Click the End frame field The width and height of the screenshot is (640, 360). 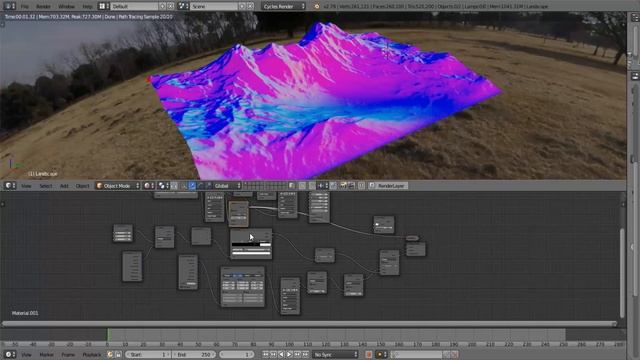pyautogui.click(x=194, y=354)
